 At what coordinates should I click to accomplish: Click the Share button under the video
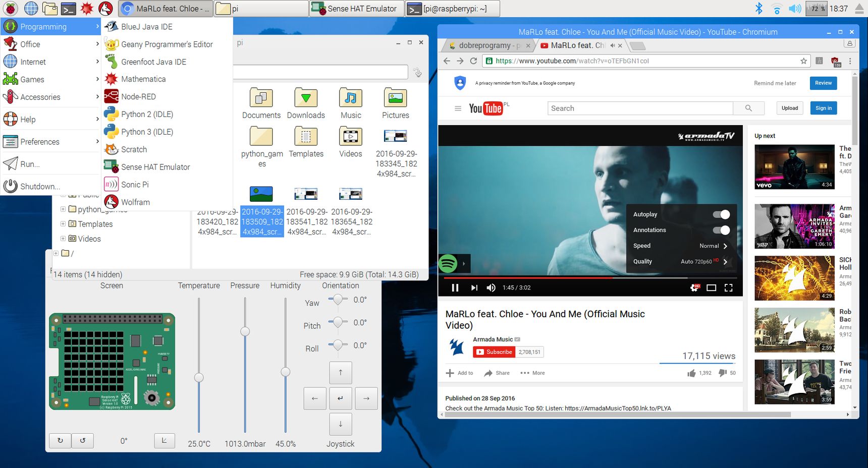tap(497, 373)
